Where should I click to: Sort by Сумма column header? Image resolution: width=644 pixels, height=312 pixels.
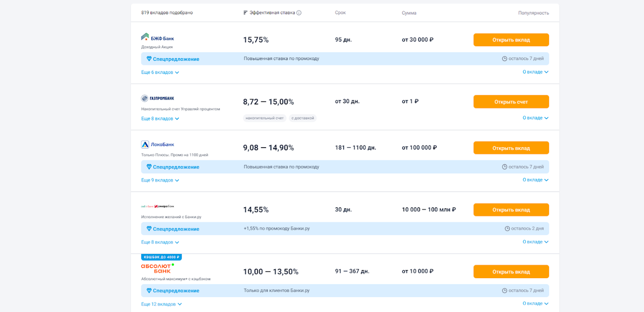pyautogui.click(x=409, y=13)
